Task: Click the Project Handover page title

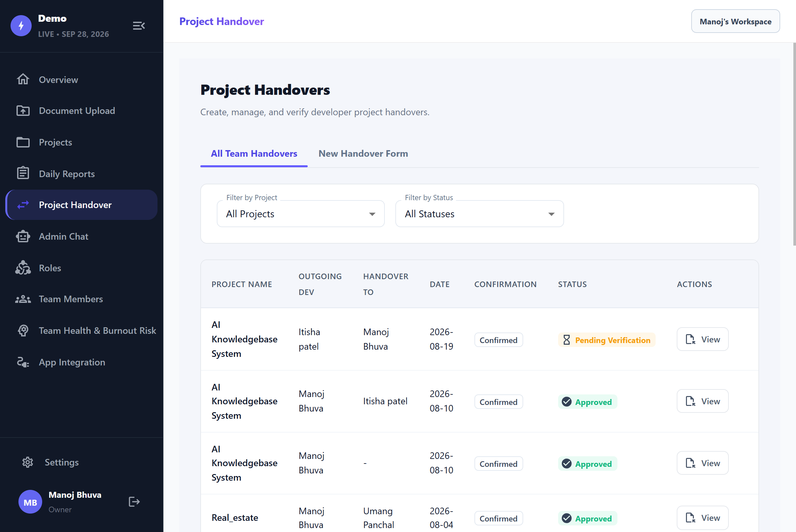Action: point(221,21)
